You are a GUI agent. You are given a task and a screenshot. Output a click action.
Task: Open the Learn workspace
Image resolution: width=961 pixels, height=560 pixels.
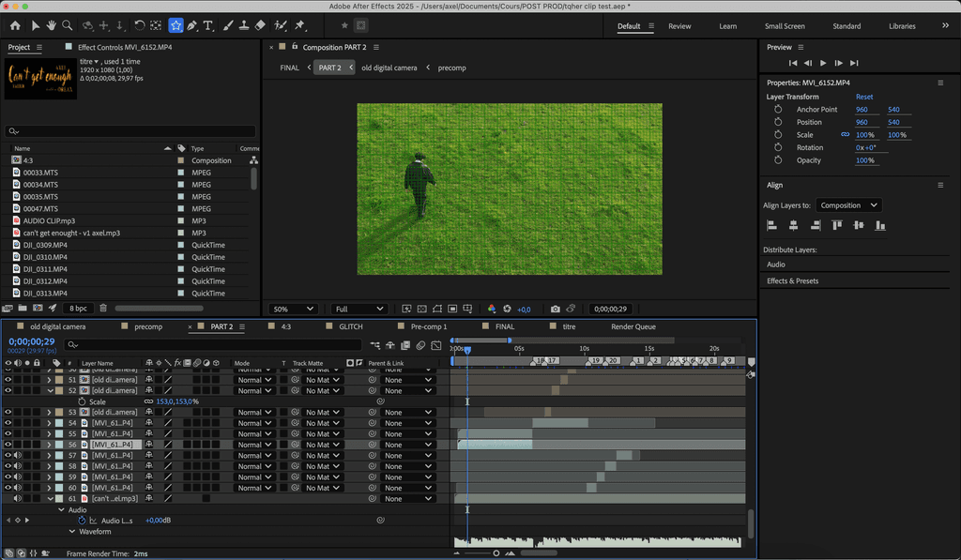pyautogui.click(x=727, y=26)
